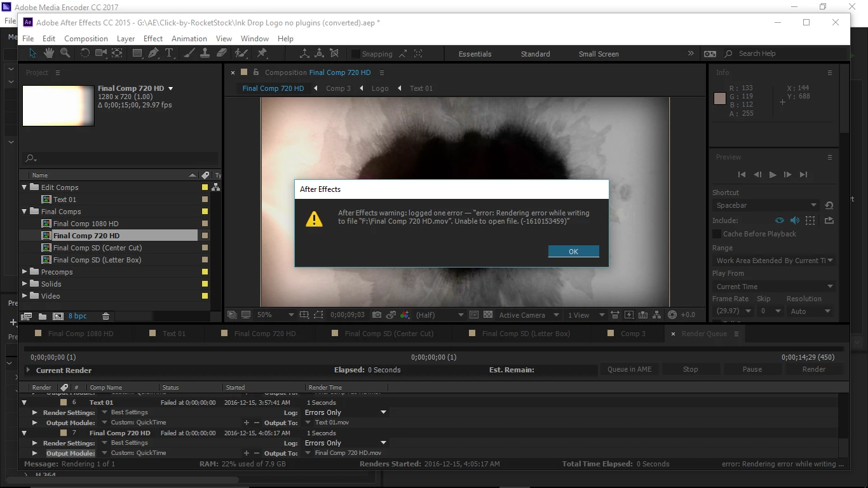The image size is (868, 488).
Task: Select the Horizontal Type tool
Action: [169, 53]
